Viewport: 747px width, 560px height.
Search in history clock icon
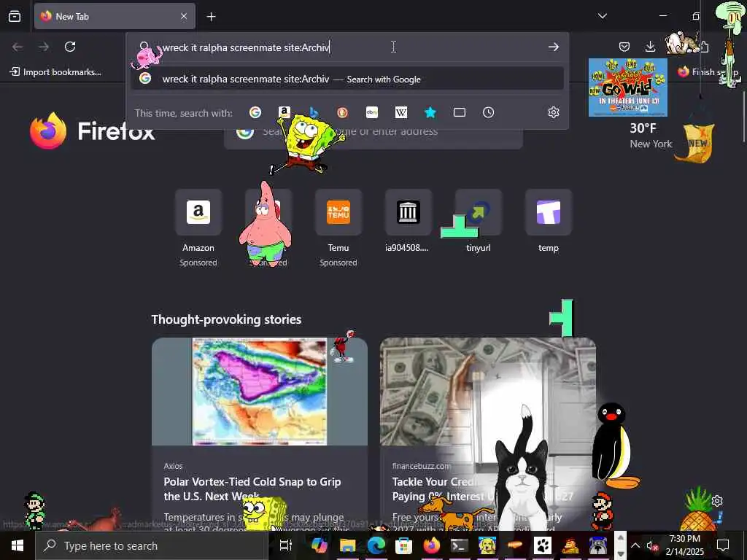488,112
